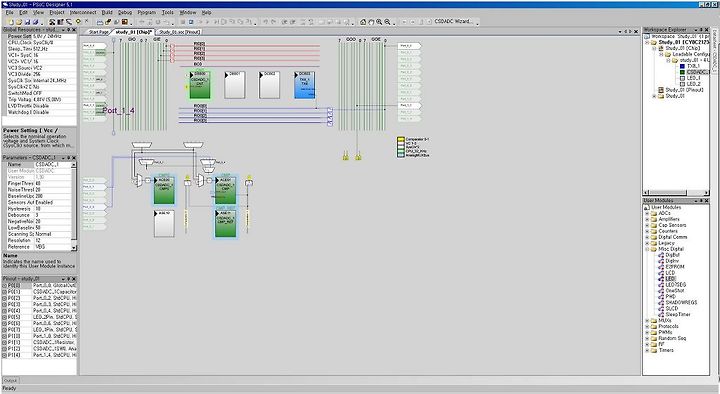
Task: Expand the Amplifiers folder in User Modules
Action: coord(647,220)
